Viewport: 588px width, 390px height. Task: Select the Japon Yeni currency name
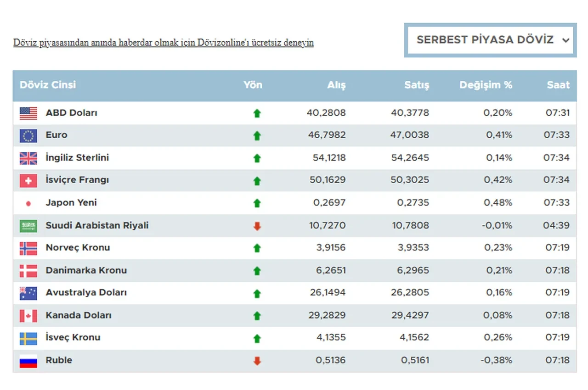(71, 203)
